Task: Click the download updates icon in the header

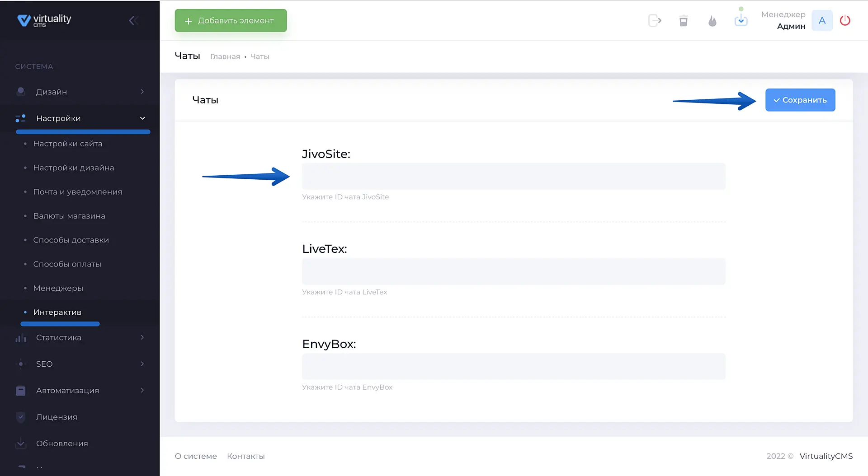Action: coord(741,20)
